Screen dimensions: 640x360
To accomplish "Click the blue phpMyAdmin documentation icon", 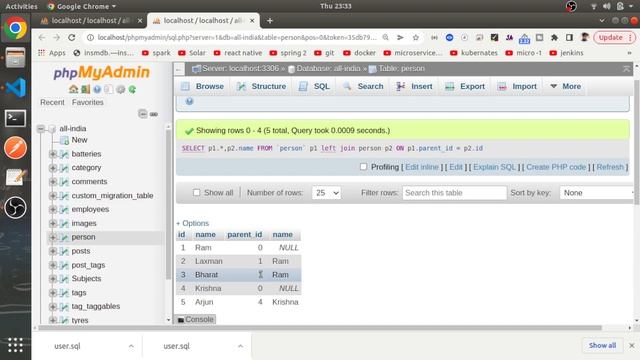I will [97, 89].
